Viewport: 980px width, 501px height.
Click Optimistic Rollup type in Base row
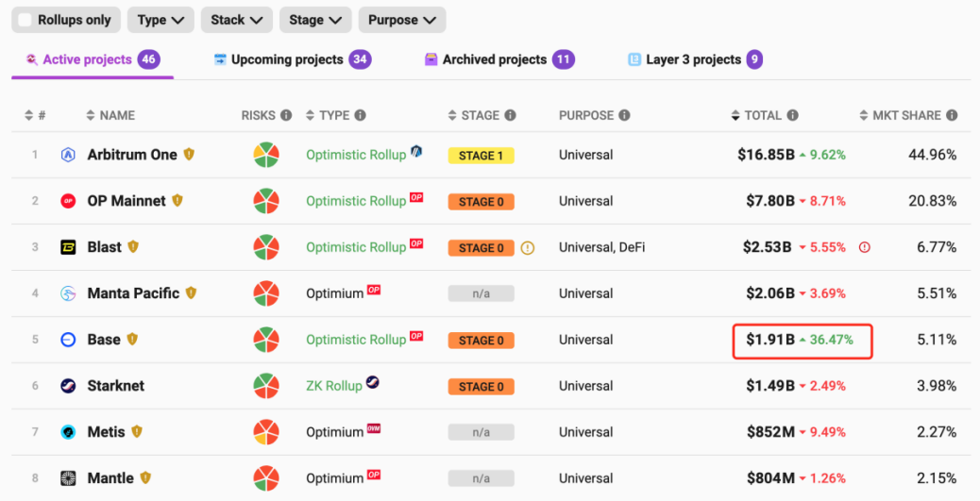coord(356,340)
